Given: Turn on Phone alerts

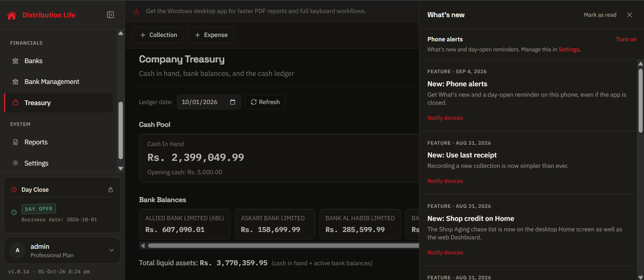Looking at the screenshot, I should [626, 39].
